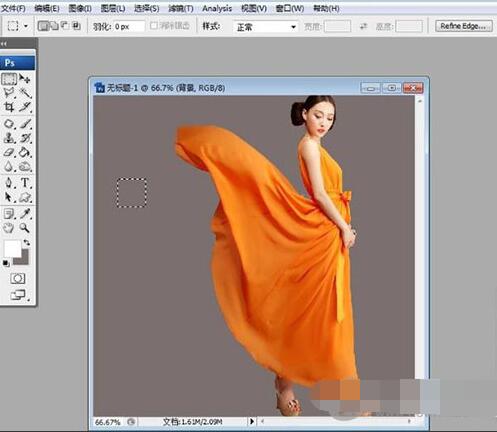
Task: Select the Move tool
Action: (25, 79)
